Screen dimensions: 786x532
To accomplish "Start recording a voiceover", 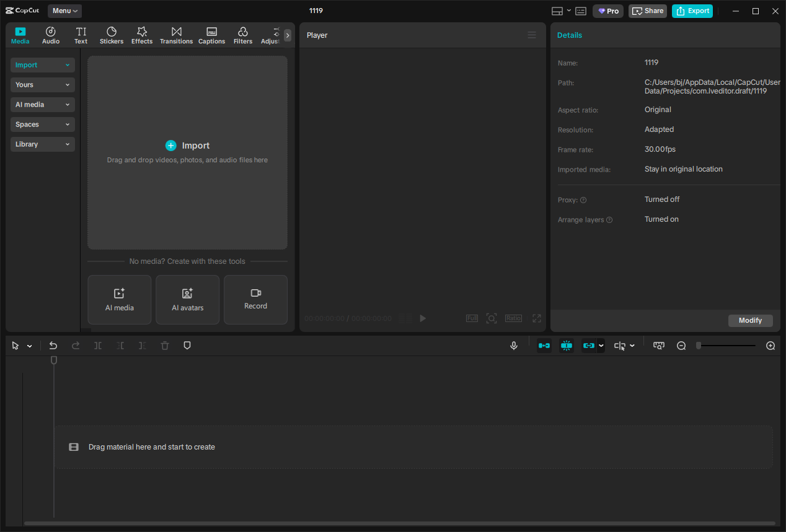I will (514, 345).
